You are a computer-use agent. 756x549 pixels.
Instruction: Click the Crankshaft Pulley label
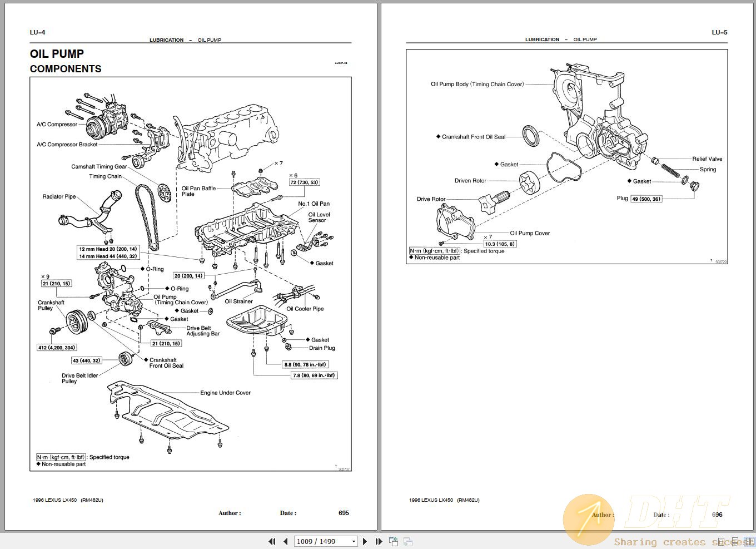[51, 305]
